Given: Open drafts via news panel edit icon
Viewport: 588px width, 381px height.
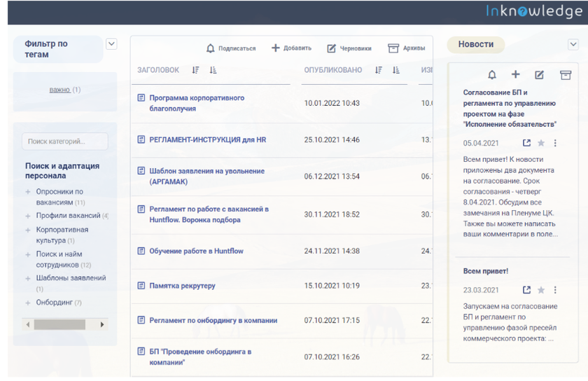Looking at the screenshot, I should [539, 75].
